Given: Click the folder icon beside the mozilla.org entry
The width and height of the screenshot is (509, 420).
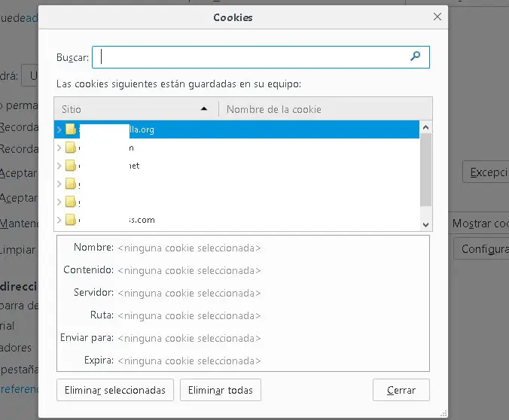Looking at the screenshot, I should pos(71,129).
